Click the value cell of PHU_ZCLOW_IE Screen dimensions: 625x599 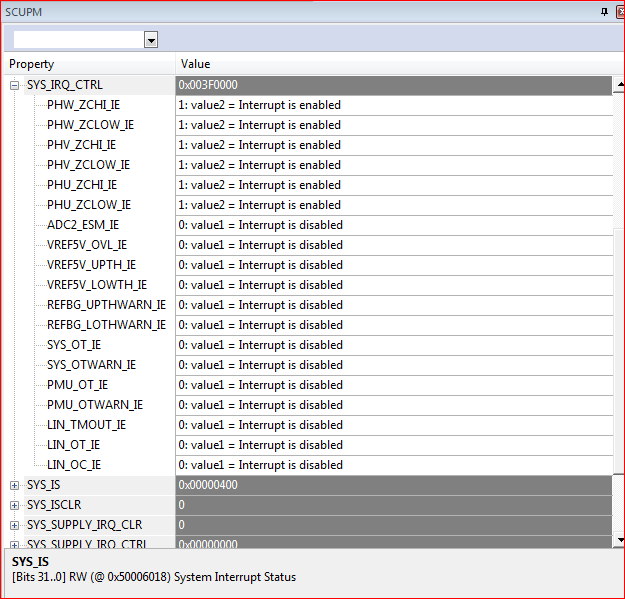click(394, 205)
